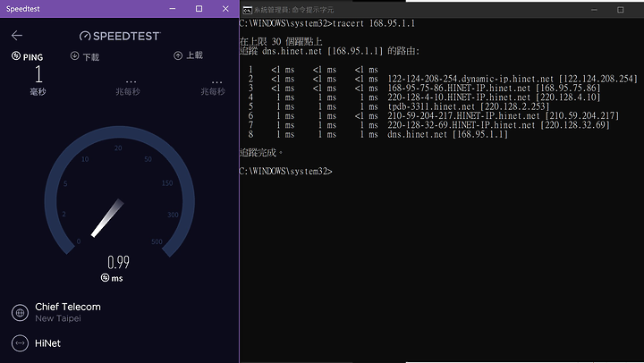Screen dimensions: 644x363
Task: Click the upload (上載) arrow icon
Action: (x=178, y=55)
